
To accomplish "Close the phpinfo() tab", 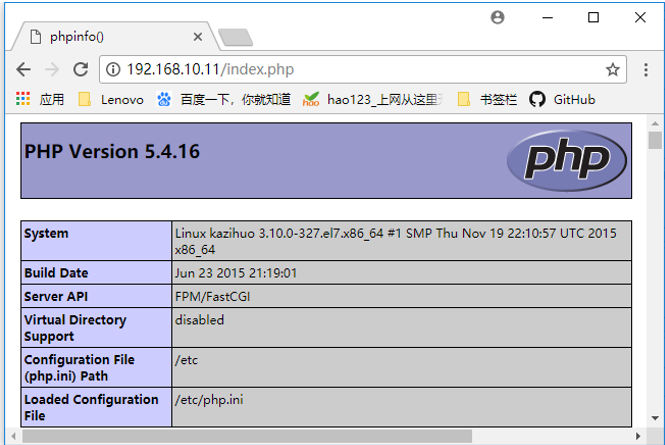I will pos(198,37).
